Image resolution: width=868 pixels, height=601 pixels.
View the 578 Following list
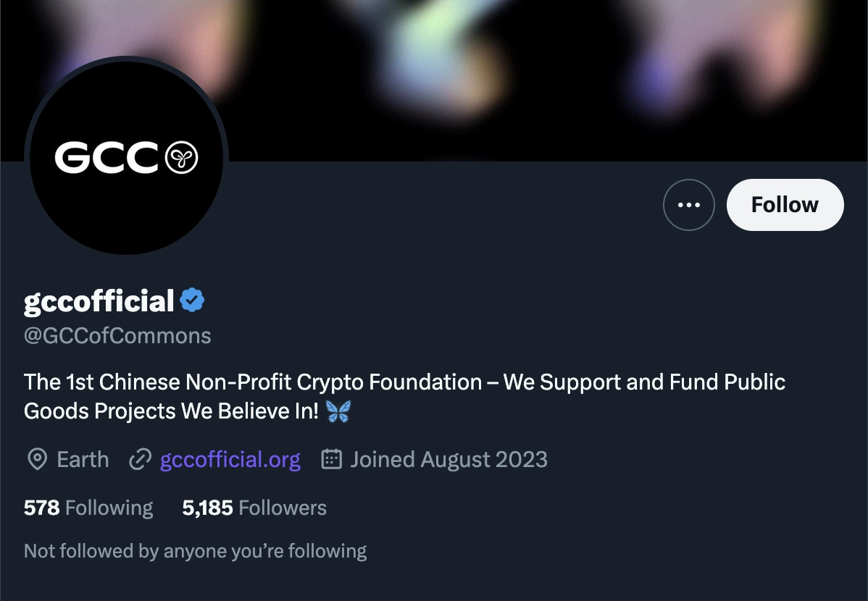click(x=88, y=508)
